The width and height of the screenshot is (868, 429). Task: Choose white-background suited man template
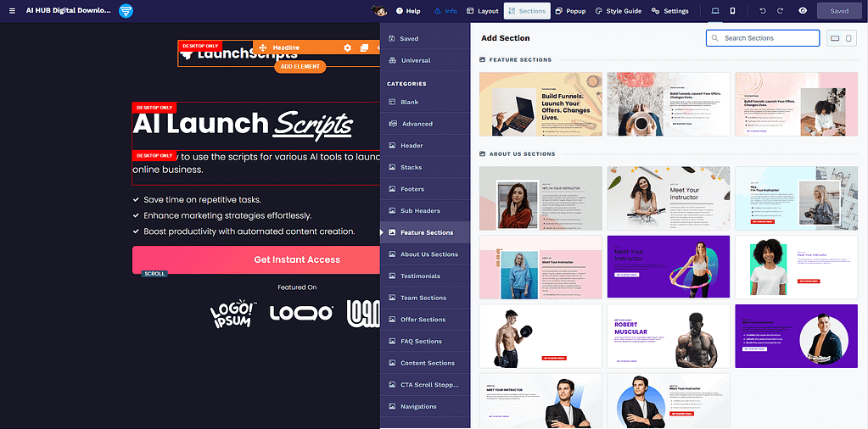[x=540, y=401]
